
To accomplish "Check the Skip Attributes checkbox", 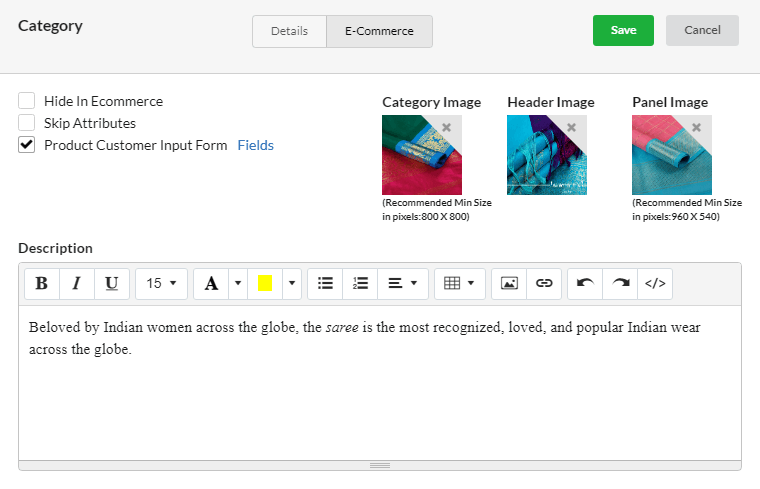I will 27,123.
